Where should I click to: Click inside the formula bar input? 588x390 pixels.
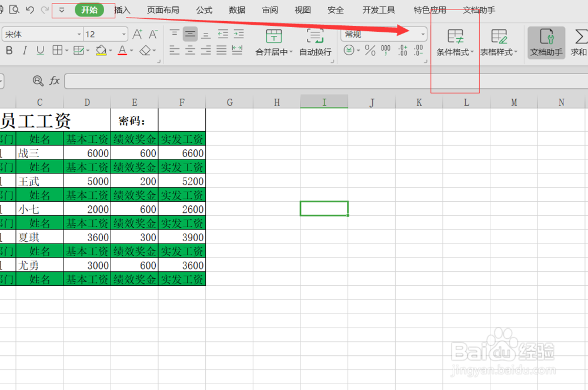[326, 81]
